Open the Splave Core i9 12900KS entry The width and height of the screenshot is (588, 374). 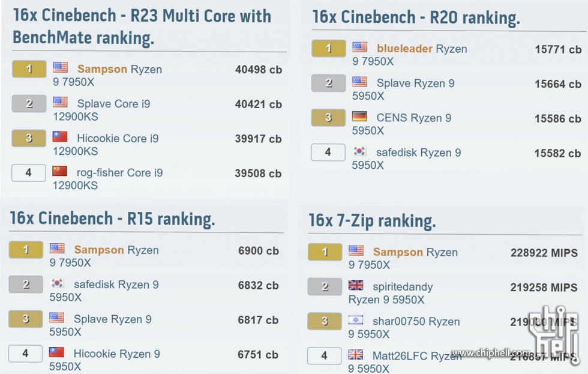pyautogui.click(x=101, y=110)
